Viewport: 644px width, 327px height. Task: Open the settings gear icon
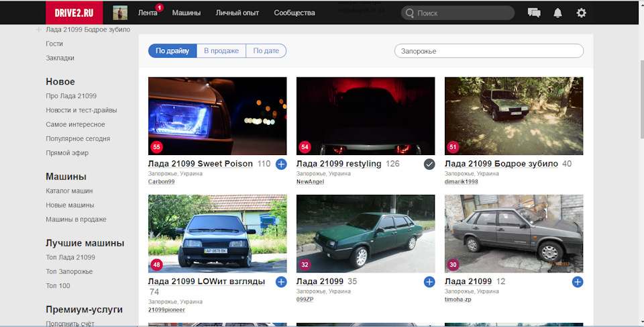tap(581, 13)
